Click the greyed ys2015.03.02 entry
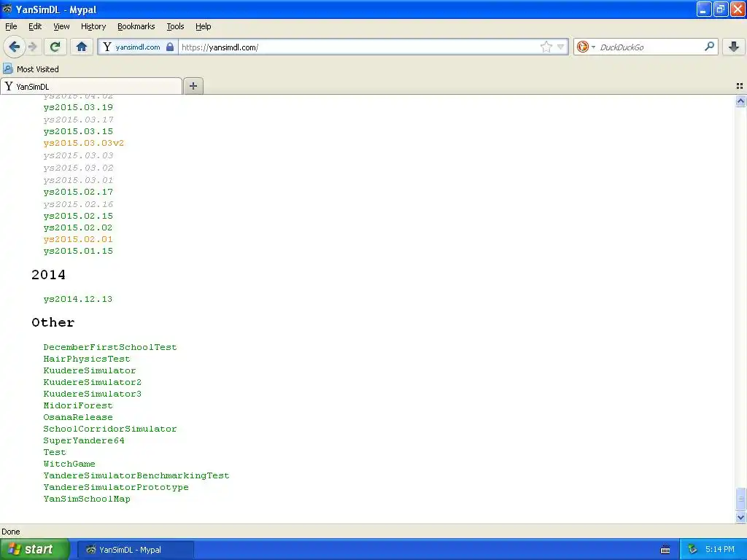Image resolution: width=747 pixels, height=560 pixels. (x=78, y=168)
